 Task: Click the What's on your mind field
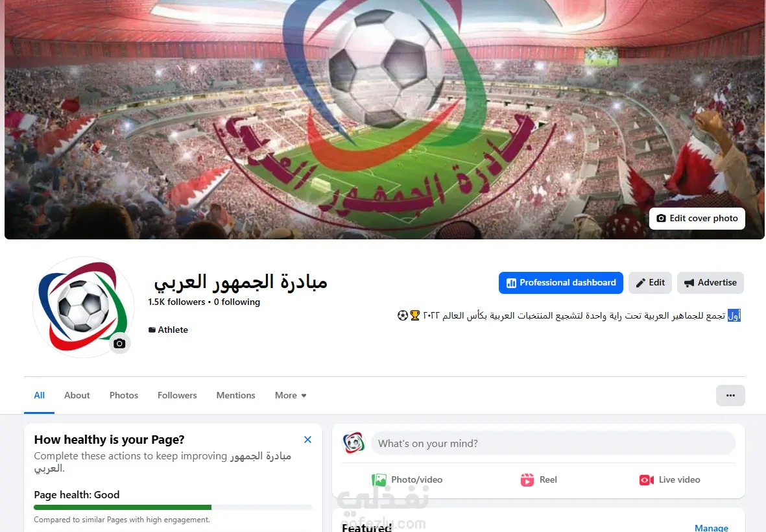pyautogui.click(x=553, y=444)
